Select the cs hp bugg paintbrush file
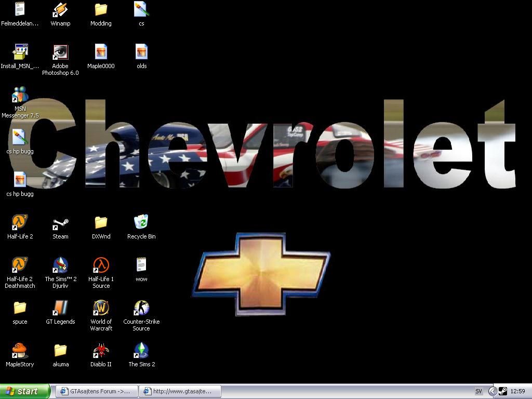532x399 pixels. click(20, 137)
